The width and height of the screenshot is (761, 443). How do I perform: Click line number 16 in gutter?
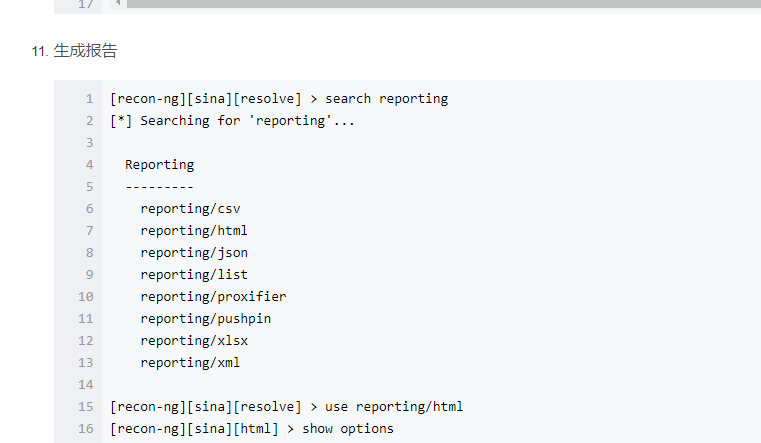click(x=86, y=429)
